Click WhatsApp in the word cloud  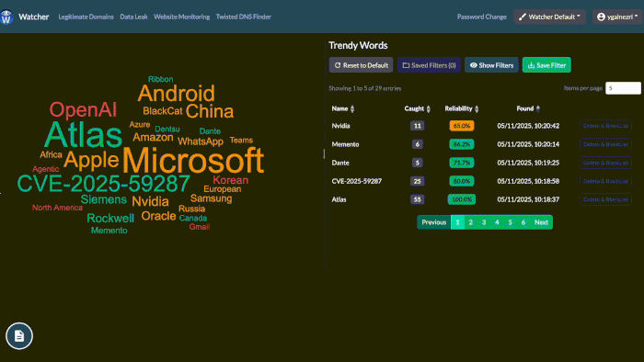(x=201, y=141)
